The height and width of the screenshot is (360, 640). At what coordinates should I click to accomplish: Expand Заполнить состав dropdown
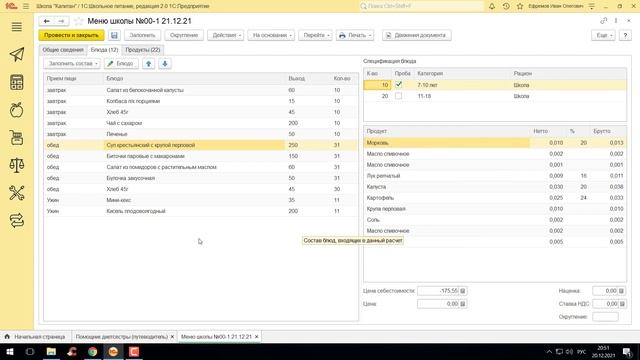click(72, 64)
